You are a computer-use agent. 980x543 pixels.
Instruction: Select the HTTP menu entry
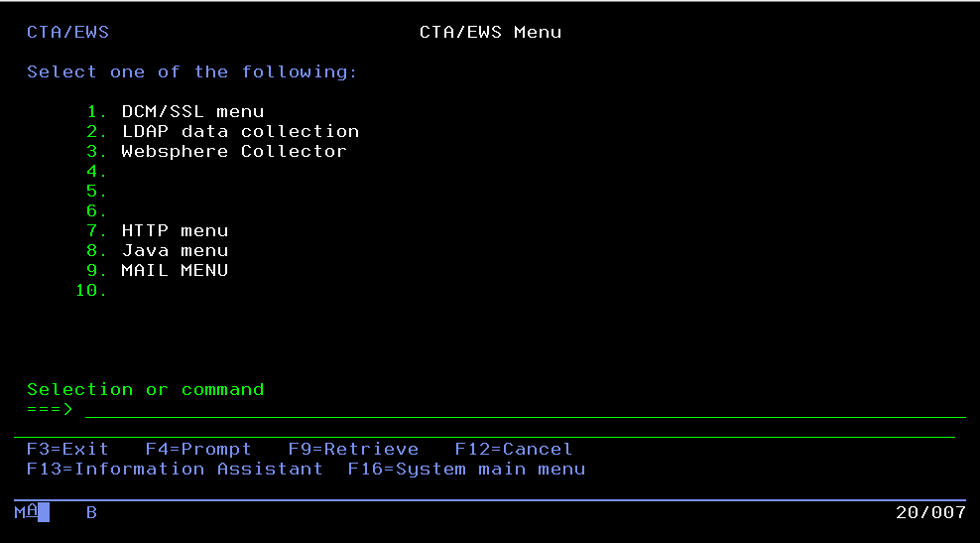pyautogui.click(x=175, y=231)
